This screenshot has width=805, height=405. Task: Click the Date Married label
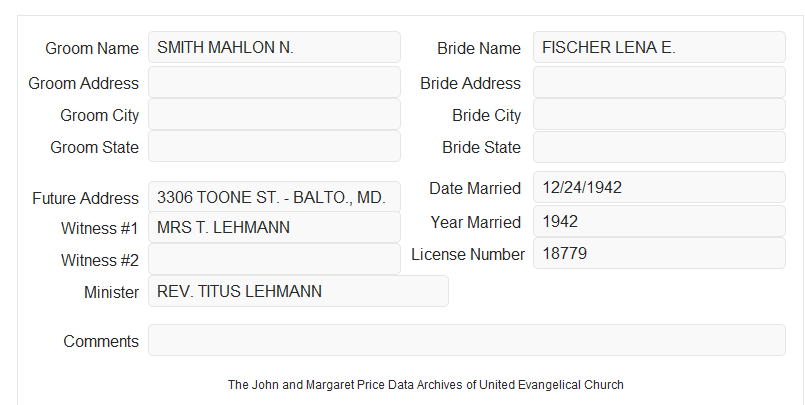pos(475,188)
